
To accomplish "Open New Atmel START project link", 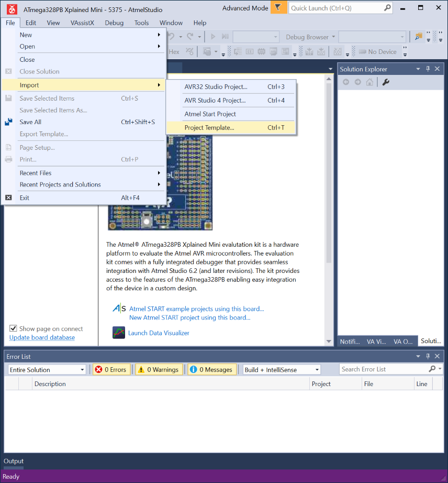I will 189,317.
